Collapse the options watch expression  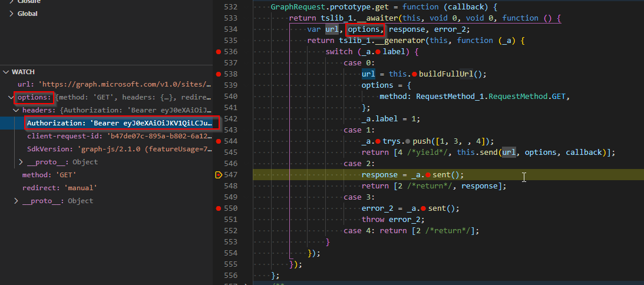pyautogui.click(x=11, y=98)
